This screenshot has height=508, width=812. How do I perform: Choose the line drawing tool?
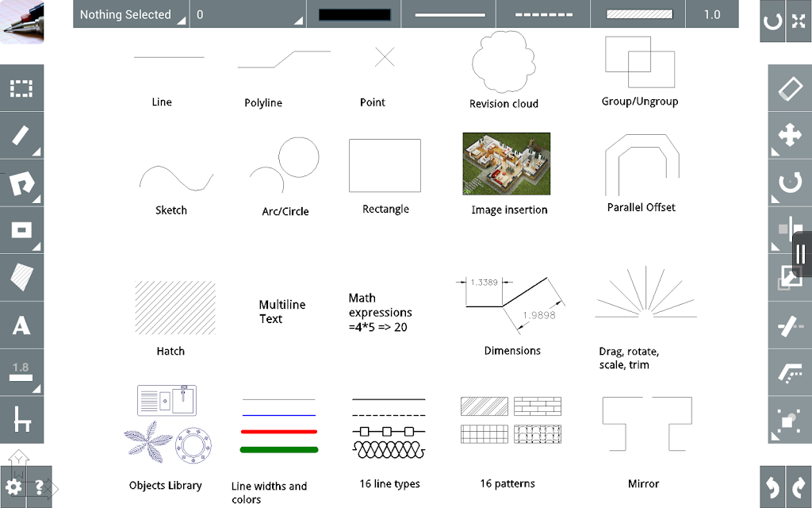click(21, 135)
